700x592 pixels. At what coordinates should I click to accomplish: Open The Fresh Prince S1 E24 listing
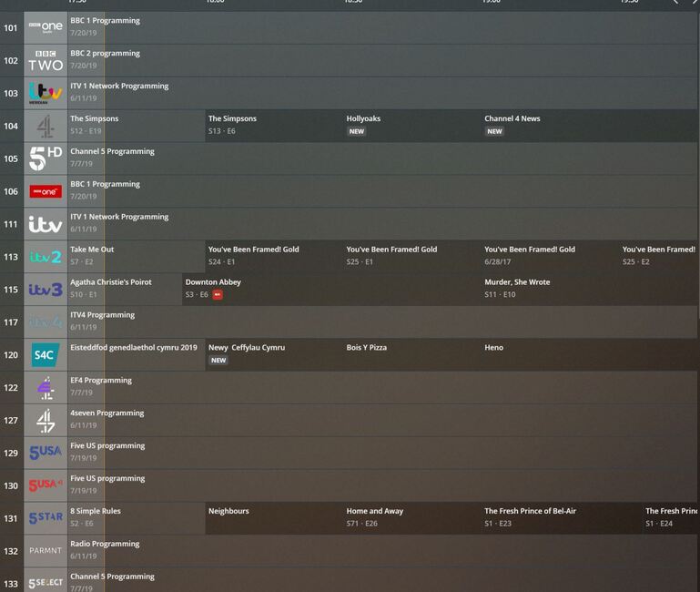point(670,518)
